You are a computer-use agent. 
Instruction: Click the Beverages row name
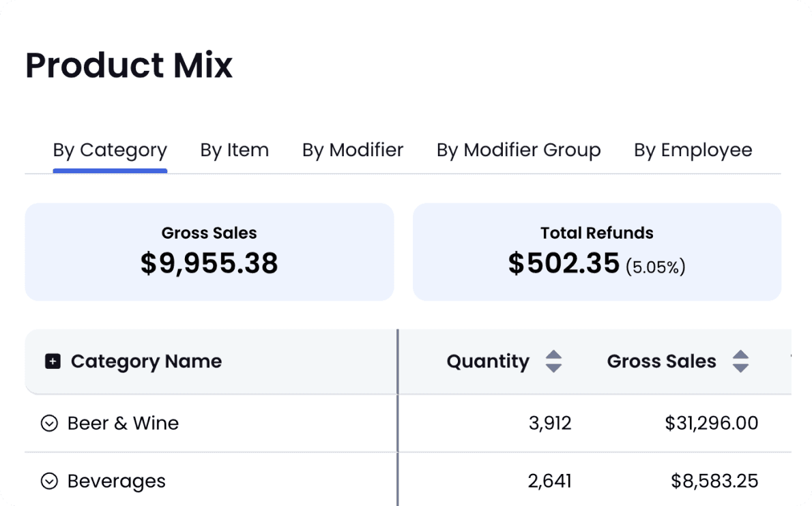pyautogui.click(x=117, y=481)
